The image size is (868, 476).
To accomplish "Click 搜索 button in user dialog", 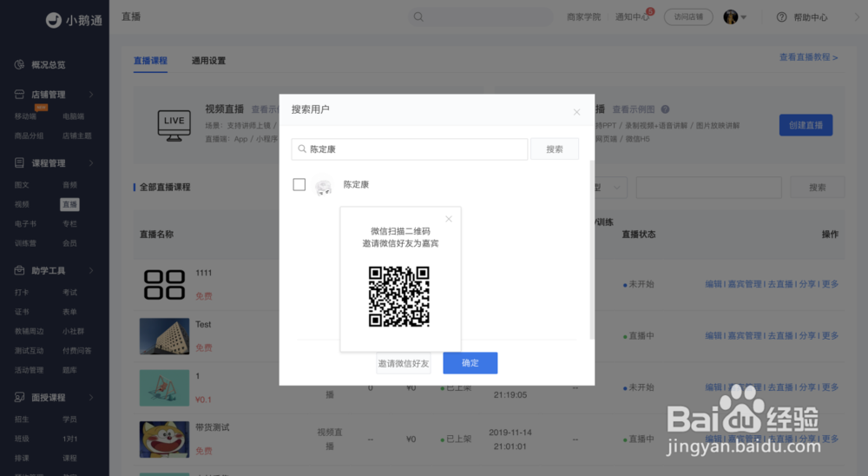I will pos(555,149).
